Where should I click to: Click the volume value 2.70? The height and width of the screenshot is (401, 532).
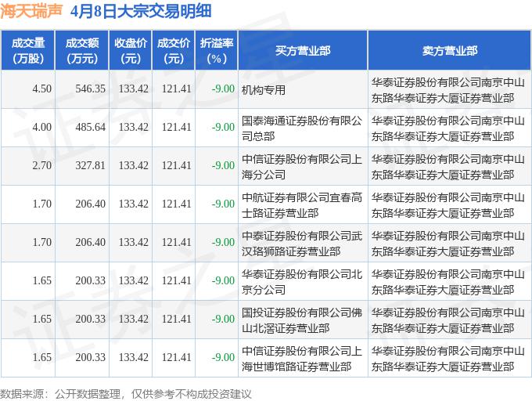click(x=42, y=166)
